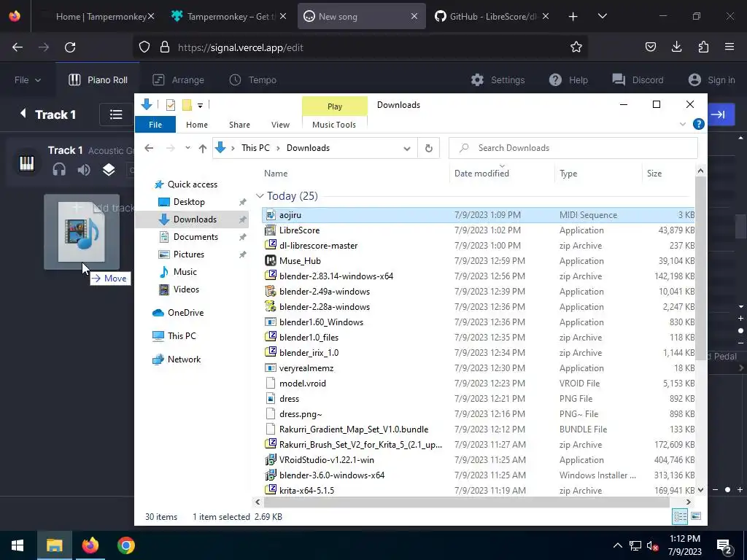Open Chrome from the taskbar
747x560 pixels.
pos(125,545)
